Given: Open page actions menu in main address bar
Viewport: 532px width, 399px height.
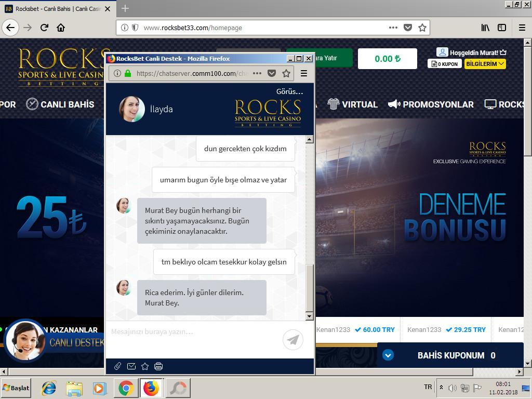Looking at the screenshot, I should [x=393, y=28].
